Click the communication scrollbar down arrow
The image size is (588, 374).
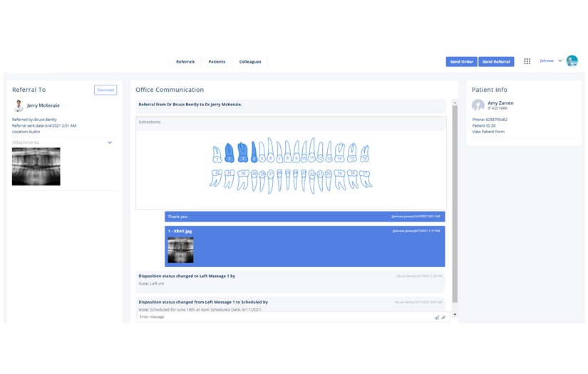pos(455,315)
